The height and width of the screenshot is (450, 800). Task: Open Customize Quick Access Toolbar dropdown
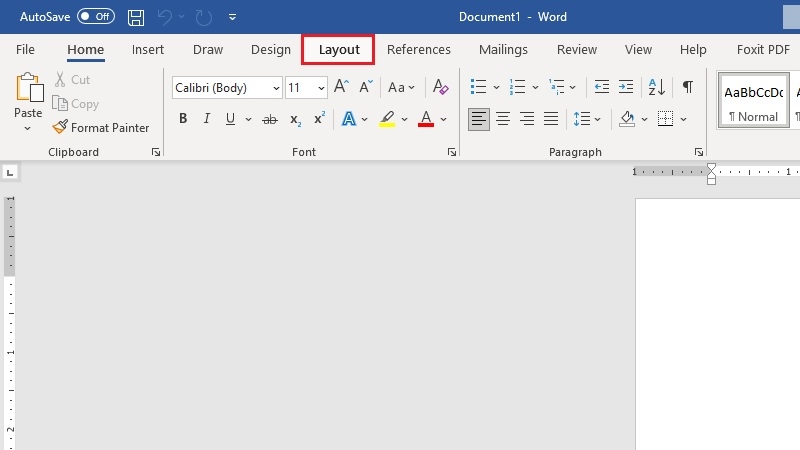pos(232,17)
